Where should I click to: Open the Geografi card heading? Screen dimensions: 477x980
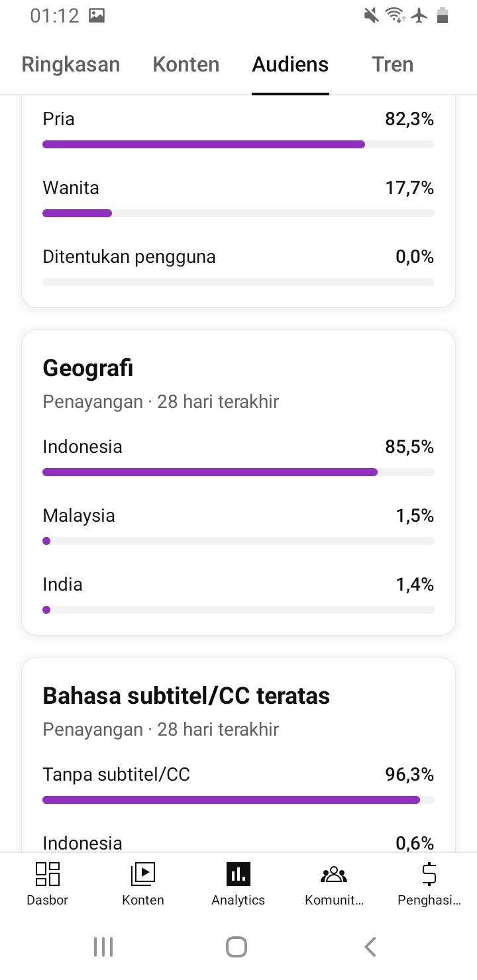(x=88, y=368)
